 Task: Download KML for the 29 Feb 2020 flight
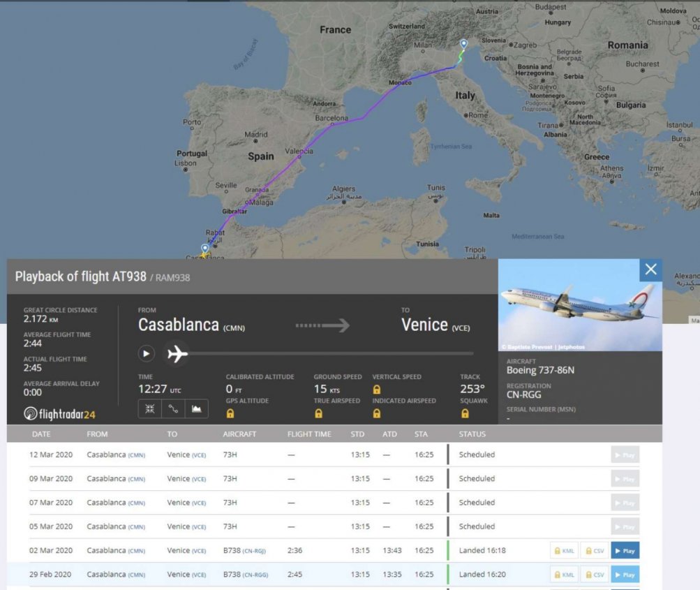[565, 575]
